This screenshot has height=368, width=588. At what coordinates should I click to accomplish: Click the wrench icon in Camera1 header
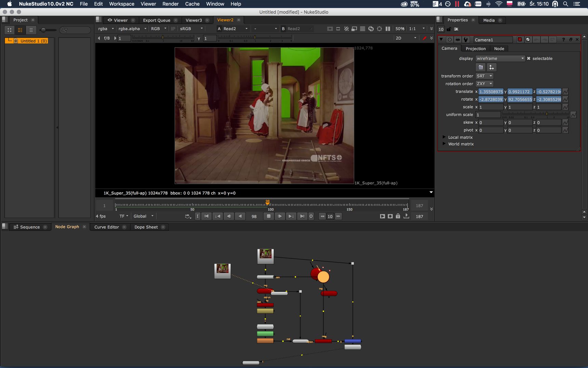click(466, 40)
